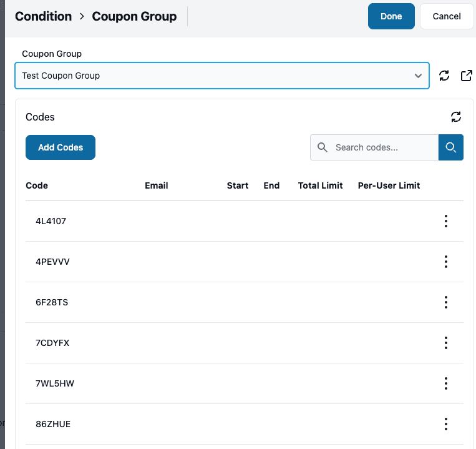Viewport: 476px width, 449px height.
Task: Open row menu for code 4L4107
Action: pos(445,221)
